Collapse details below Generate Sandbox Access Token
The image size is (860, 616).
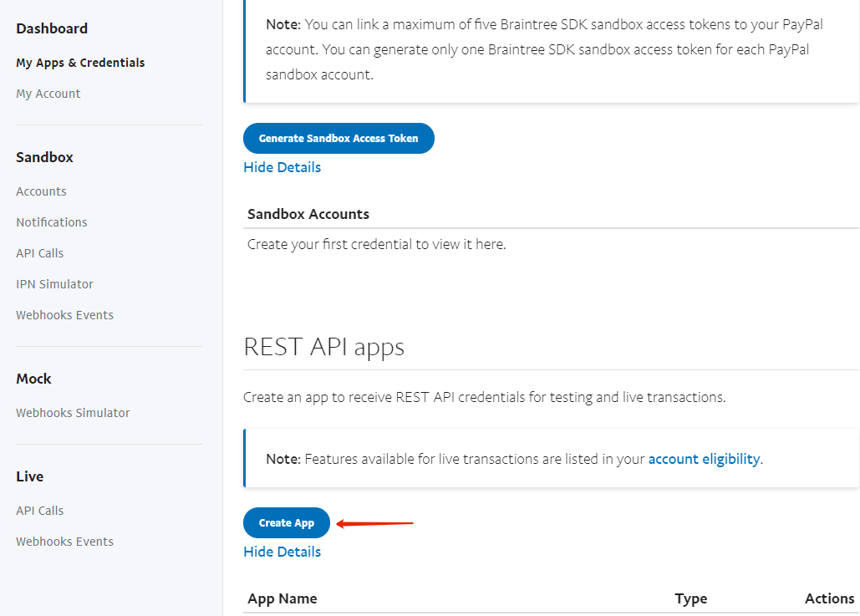282,167
